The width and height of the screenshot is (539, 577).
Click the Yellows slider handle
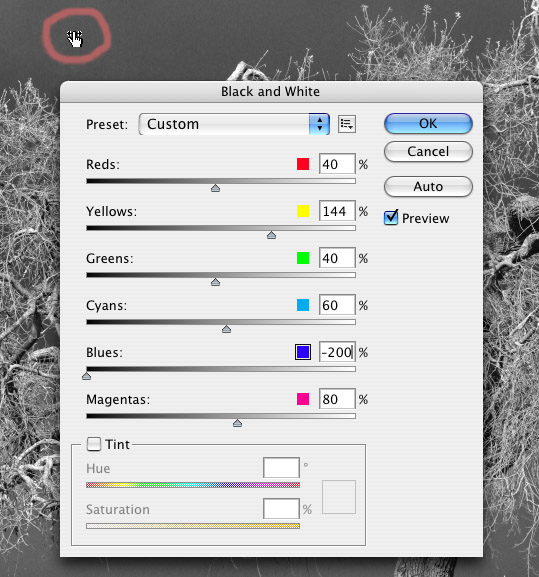(272, 235)
